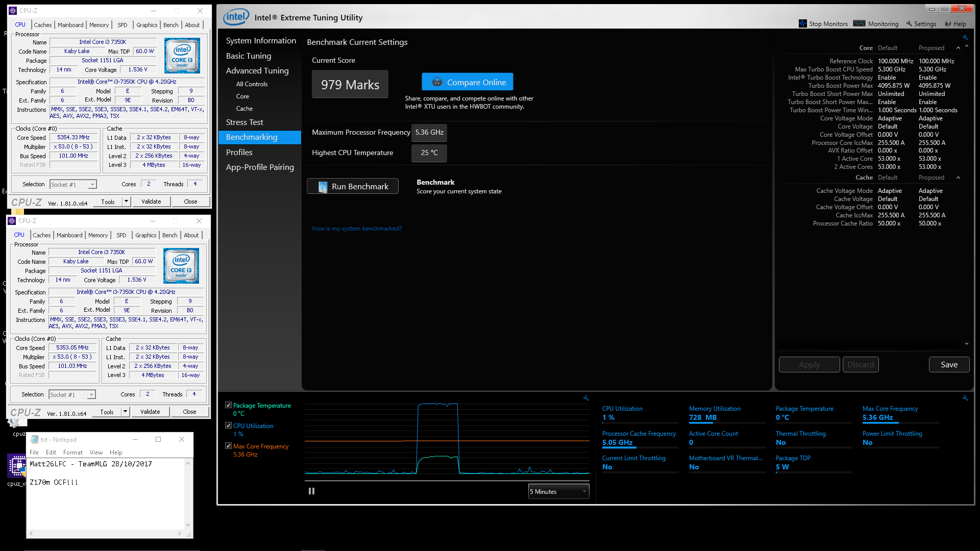Image resolution: width=980 pixels, height=551 pixels.
Task: Click the wrench icon above tuning settings panel
Action: click(965, 37)
